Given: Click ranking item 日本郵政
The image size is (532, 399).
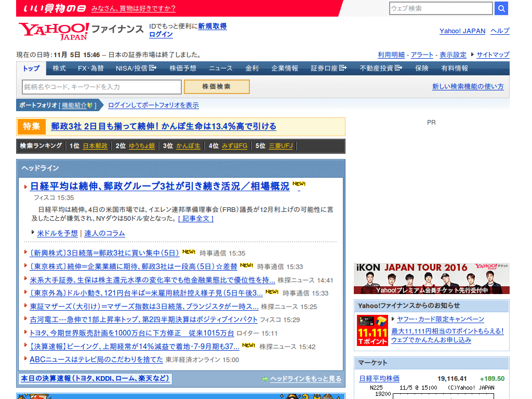Looking at the screenshot, I should pyautogui.click(x=96, y=146).
